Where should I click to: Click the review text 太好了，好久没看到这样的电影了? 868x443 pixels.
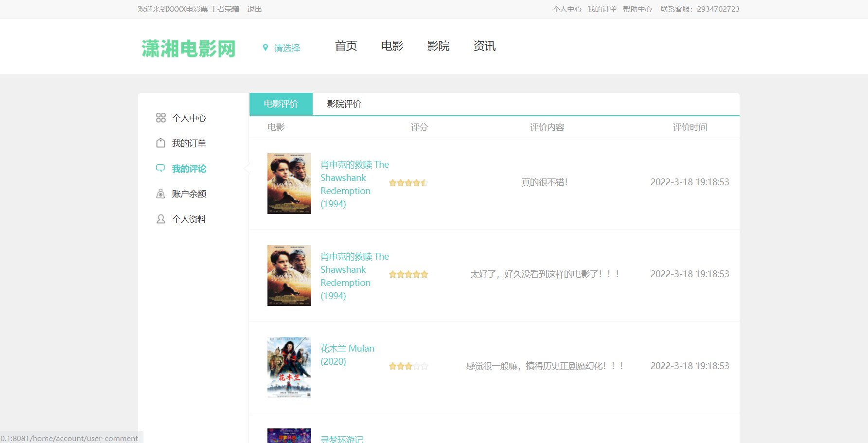tap(545, 274)
